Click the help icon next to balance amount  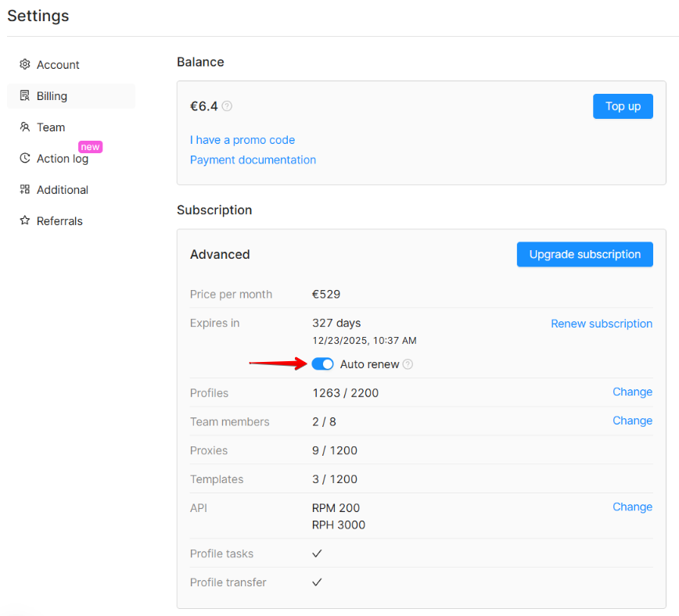click(227, 106)
